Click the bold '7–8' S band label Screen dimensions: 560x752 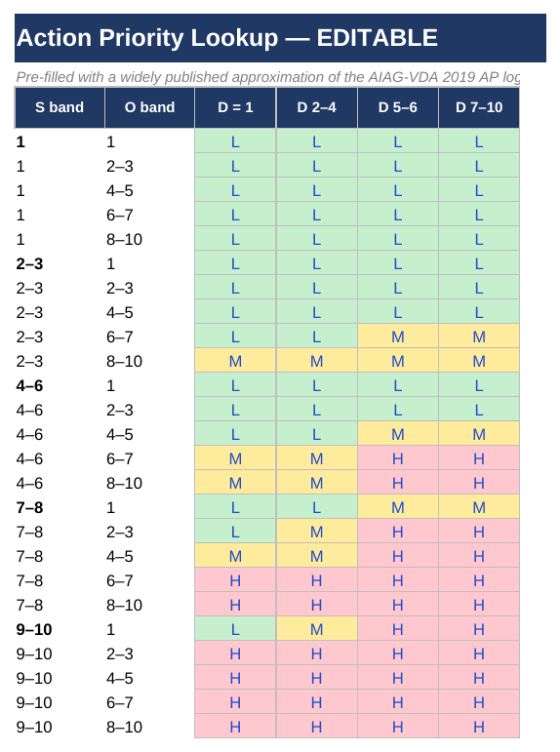click(29, 507)
